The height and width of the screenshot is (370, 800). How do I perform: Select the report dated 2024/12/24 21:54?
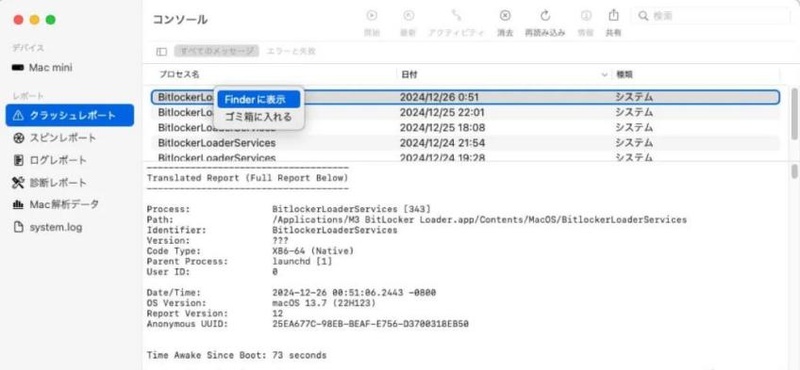[x=465, y=143]
